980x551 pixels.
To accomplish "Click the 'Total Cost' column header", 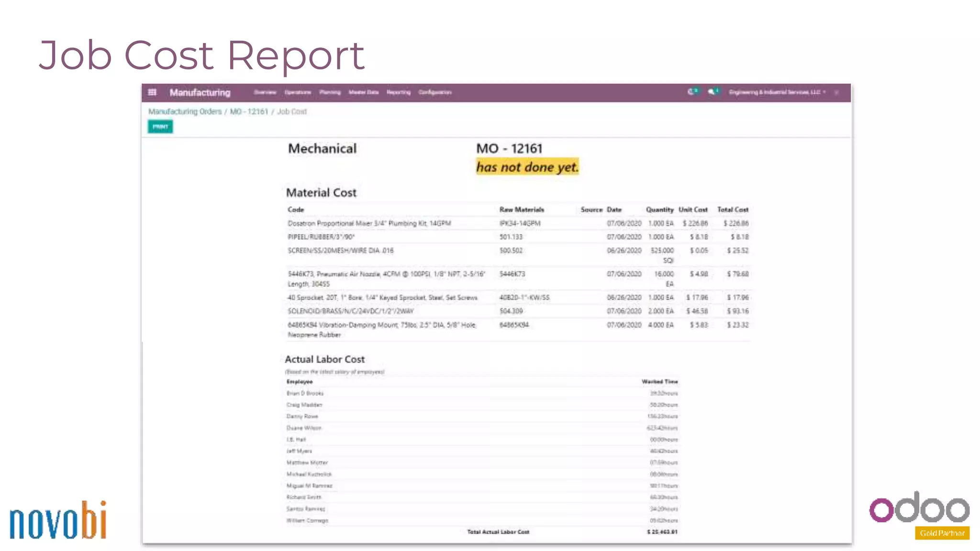I will coord(733,209).
